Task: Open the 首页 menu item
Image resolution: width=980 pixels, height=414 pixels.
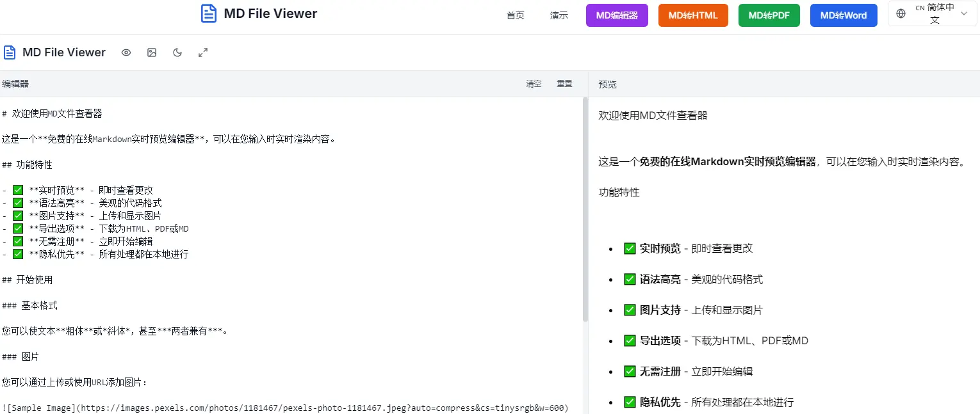Action: pos(515,15)
